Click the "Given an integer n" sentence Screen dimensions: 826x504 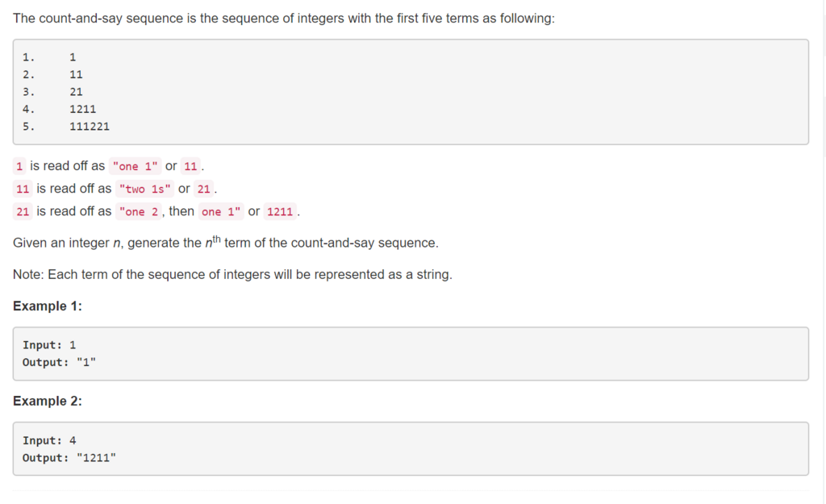pyautogui.click(x=226, y=242)
